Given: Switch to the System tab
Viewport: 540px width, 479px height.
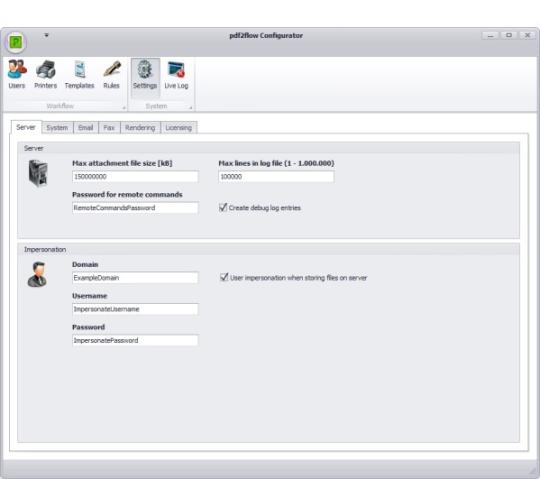Looking at the screenshot, I should pyautogui.click(x=57, y=128).
